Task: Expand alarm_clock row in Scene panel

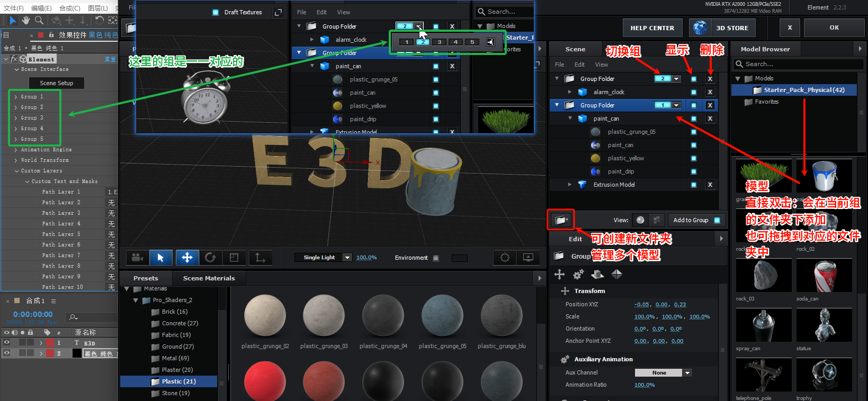Action: [570, 92]
